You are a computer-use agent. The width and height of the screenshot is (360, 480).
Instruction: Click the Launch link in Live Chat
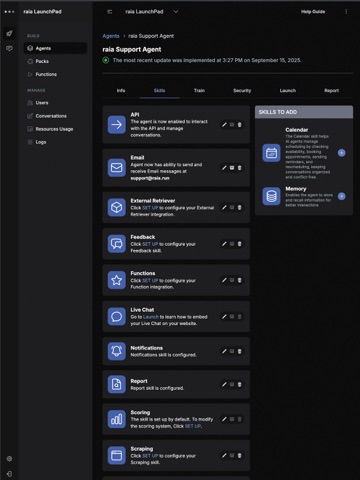click(151, 317)
